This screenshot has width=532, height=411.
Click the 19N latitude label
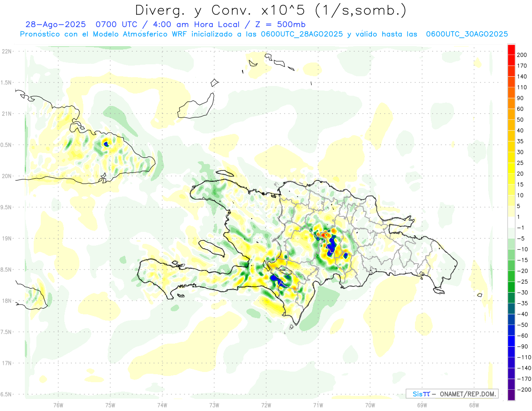[x=6, y=238]
